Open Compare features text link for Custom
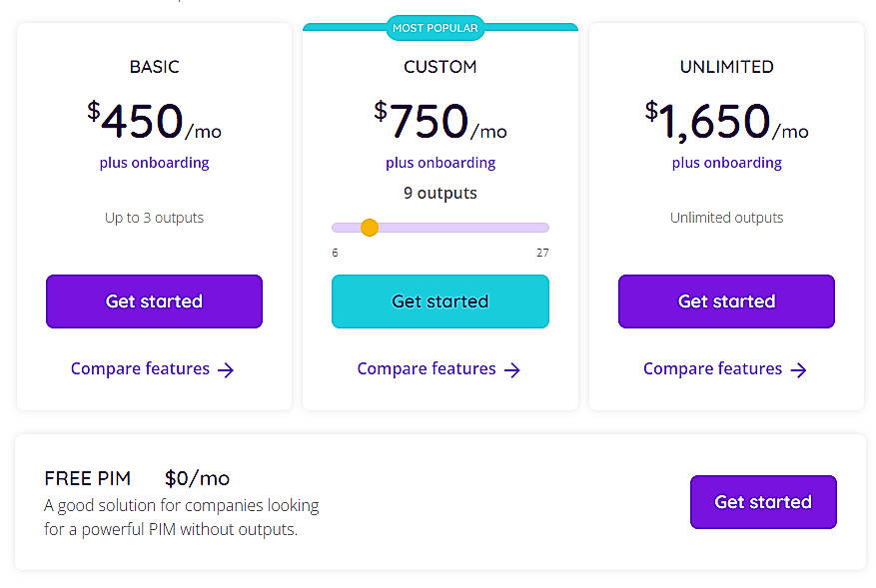This screenshot has height=588, width=876. [x=427, y=369]
